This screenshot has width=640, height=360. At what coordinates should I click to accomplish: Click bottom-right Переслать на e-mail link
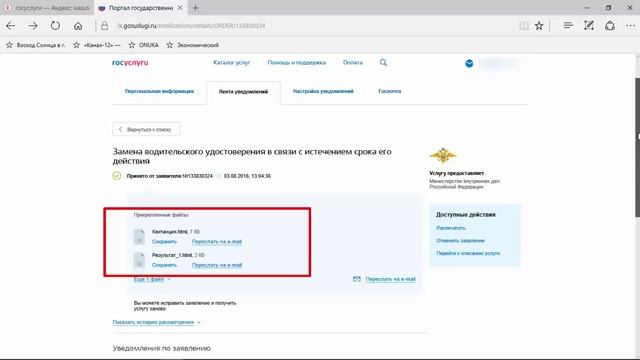(390, 279)
